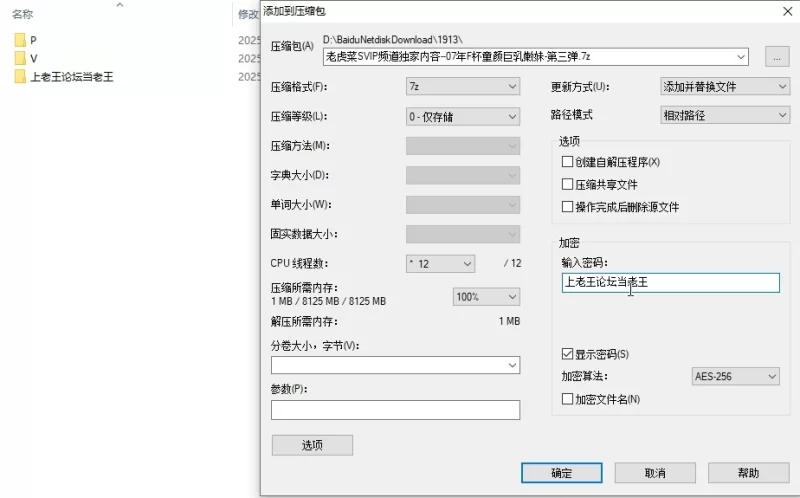This screenshot has width=800, height=498.
Task: Click the browse (...) button for archive path
Action: click(777, 56)
